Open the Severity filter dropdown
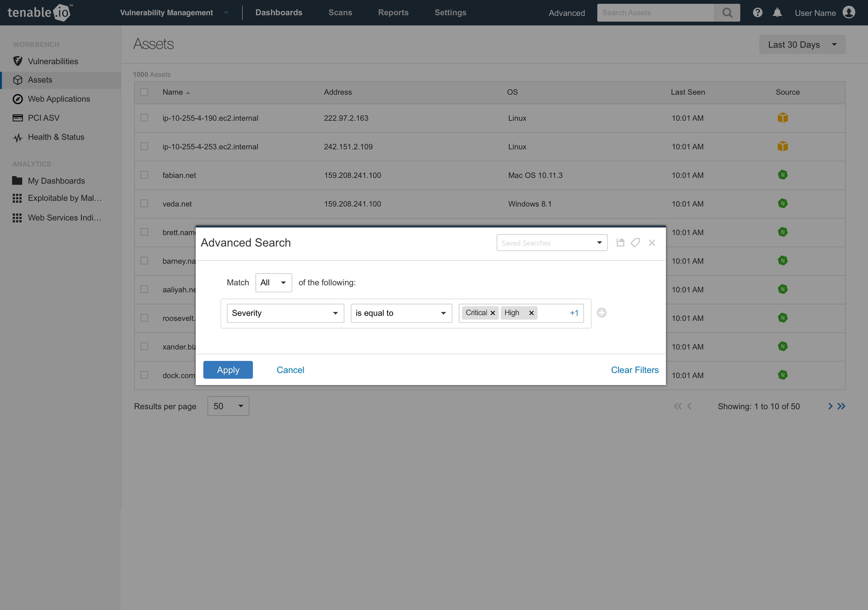The width and height of the screenshot is (868, 610). 285,313
